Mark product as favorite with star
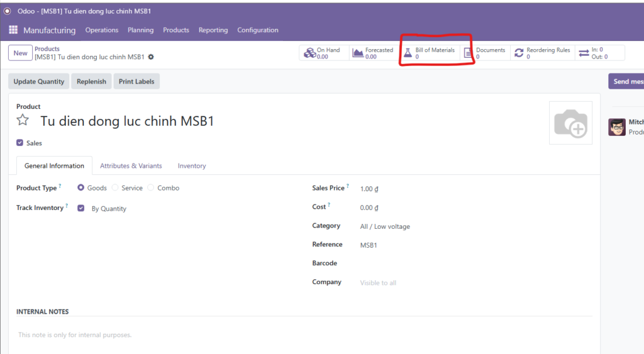Viewport: 644px width, 354px height. pos(23,121)
